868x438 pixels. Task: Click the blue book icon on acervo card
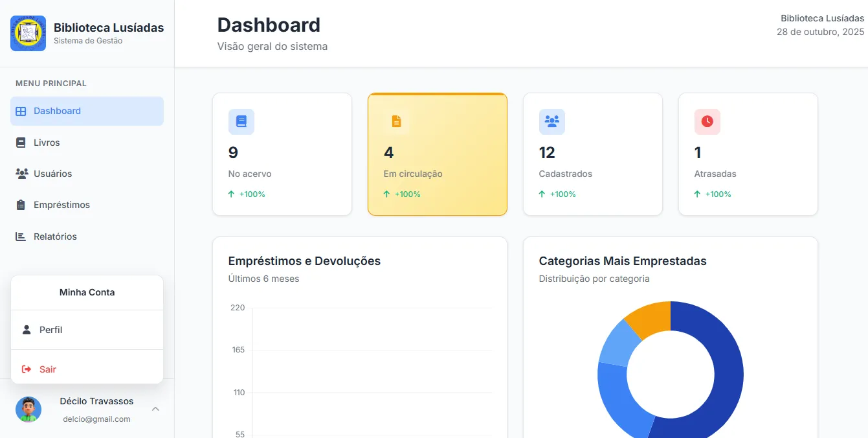tap(241, 122)
